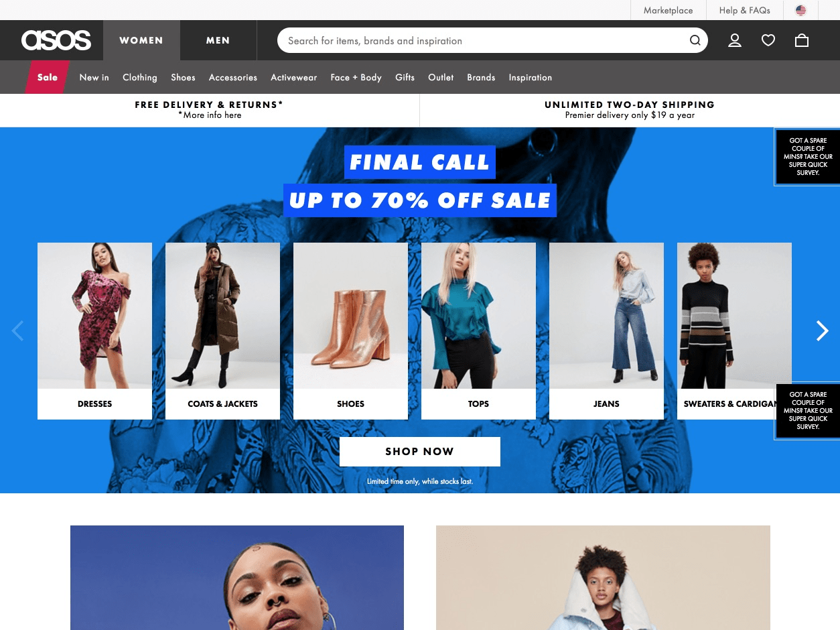Switch to the MEN tab

(218, 40)
